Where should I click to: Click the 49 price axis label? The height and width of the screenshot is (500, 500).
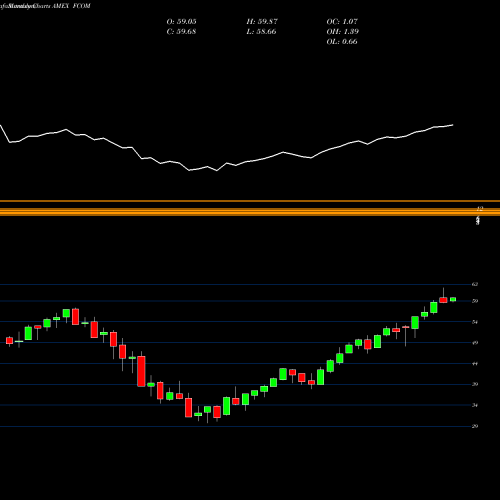pyautogui.click(x=475, y=343)
